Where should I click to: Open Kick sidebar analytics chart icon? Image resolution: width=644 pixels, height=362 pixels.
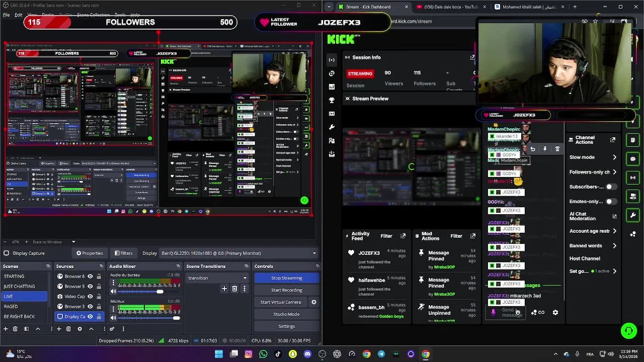click(x=332, y=87)
